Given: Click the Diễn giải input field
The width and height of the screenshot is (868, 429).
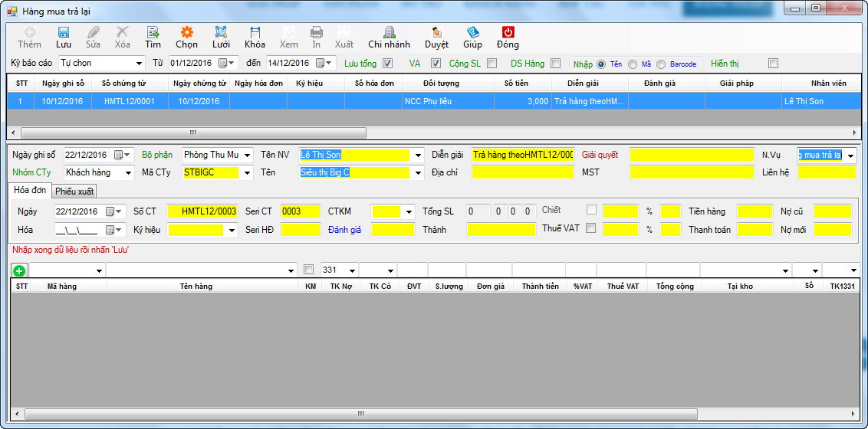Looking at the screenshot, I should (x=523, y=155).
